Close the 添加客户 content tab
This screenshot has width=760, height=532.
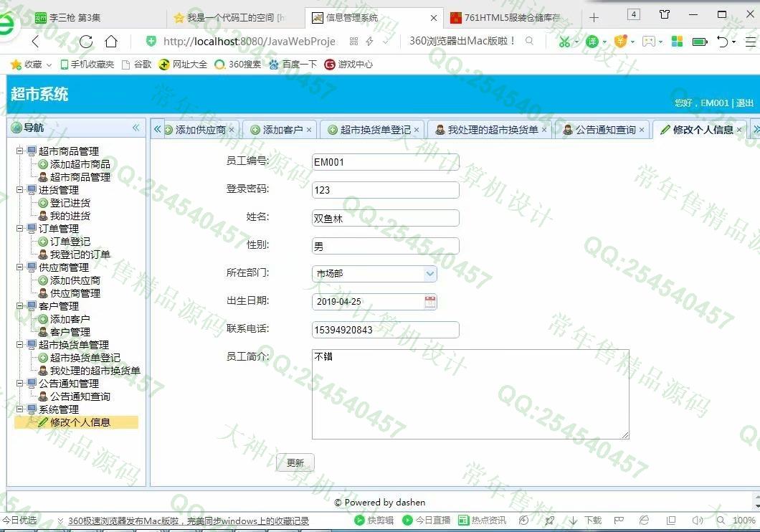tap(309, 130)
